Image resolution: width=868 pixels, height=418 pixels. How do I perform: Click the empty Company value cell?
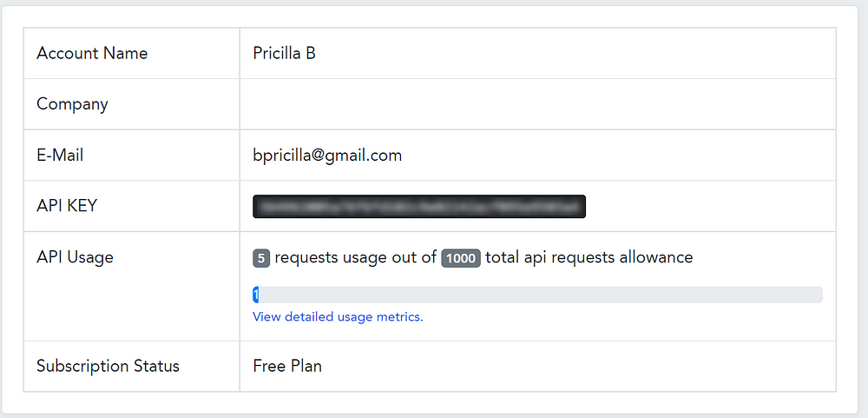[x=537, y=104]
